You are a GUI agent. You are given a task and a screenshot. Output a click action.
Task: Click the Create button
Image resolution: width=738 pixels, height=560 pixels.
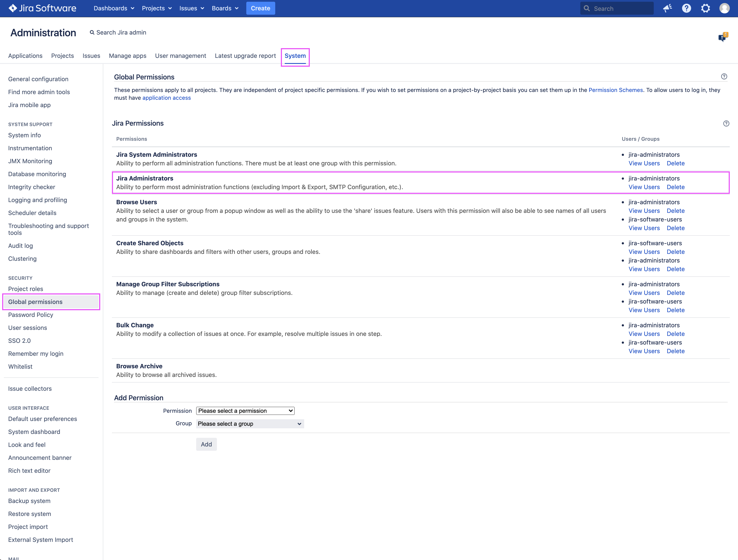(x=261, y=8)
